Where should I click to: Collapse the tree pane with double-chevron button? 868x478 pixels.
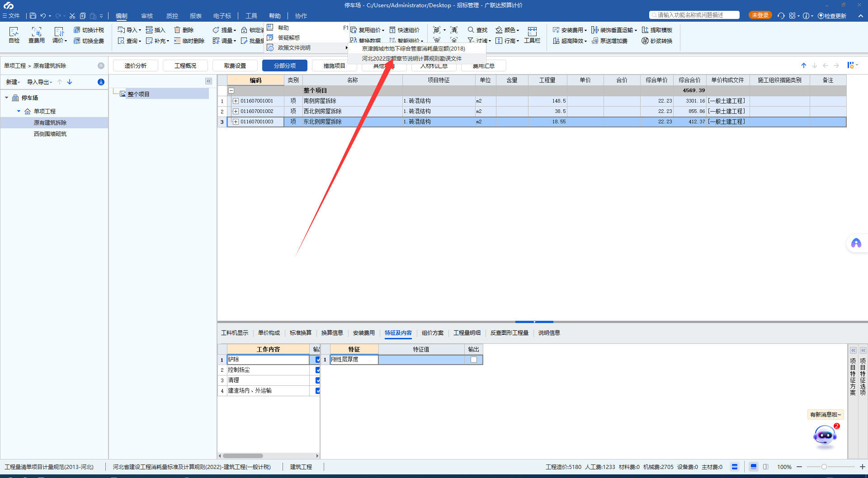208,81
